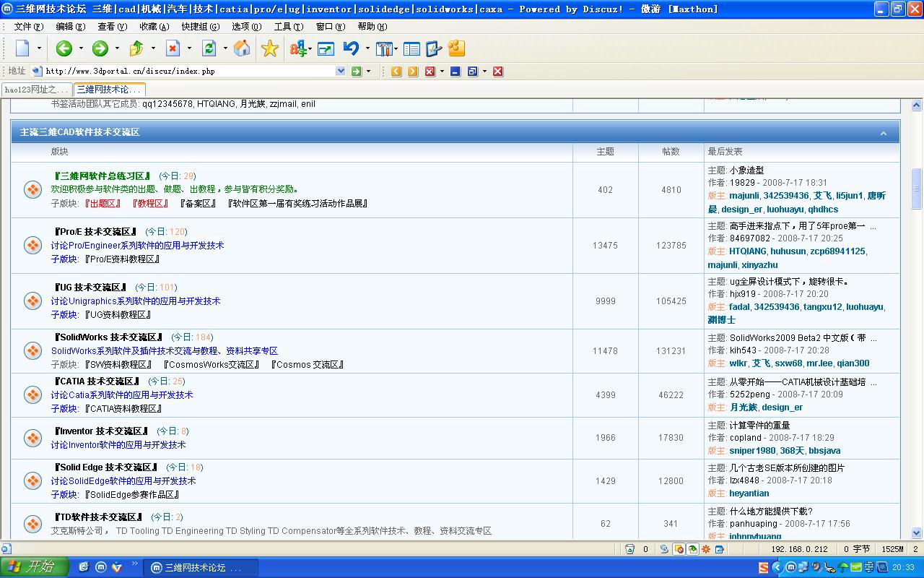Open the 『UG 技术交流区』 forum link
The height and width of the screenshot is (578, 924).
(x=90, y=288)
